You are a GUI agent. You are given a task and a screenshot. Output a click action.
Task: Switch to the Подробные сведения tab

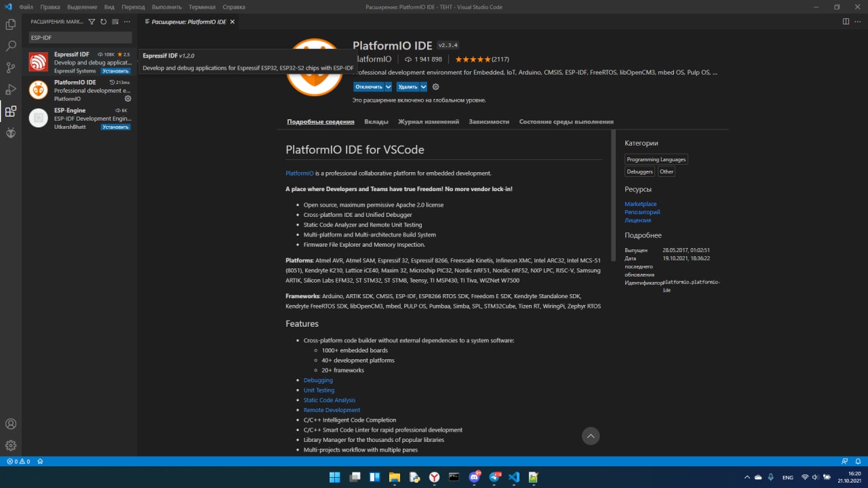point(321,122)
